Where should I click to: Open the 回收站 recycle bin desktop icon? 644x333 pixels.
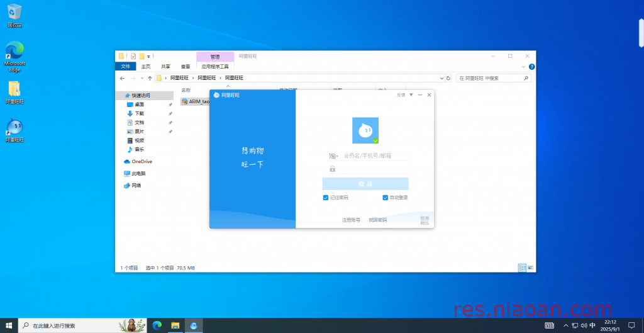pyautogui.click(x=14, y=16)
